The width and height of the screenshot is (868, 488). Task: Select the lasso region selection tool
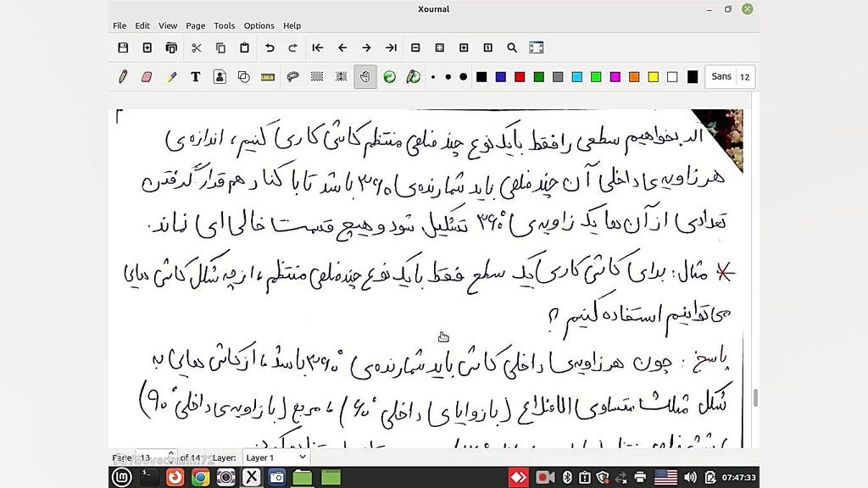292,77
